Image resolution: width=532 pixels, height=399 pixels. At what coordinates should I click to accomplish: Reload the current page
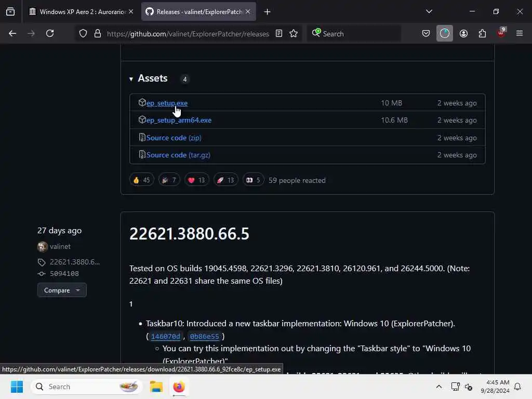coord(50,33)
